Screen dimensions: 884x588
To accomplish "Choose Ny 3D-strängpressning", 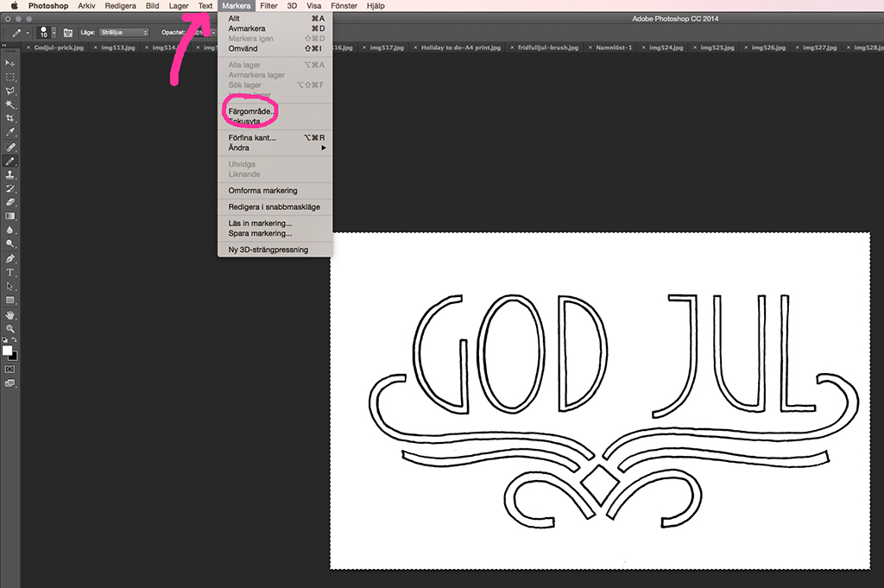I will click(x=275, y=250).
